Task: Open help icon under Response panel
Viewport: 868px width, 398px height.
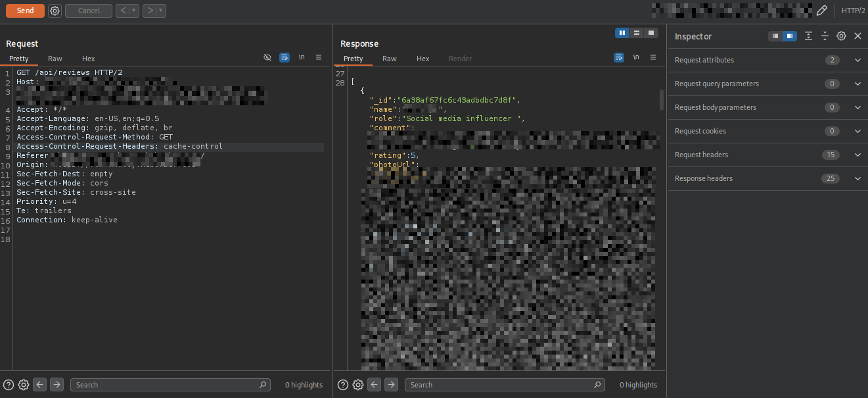Action: click(x=343, y=385)
